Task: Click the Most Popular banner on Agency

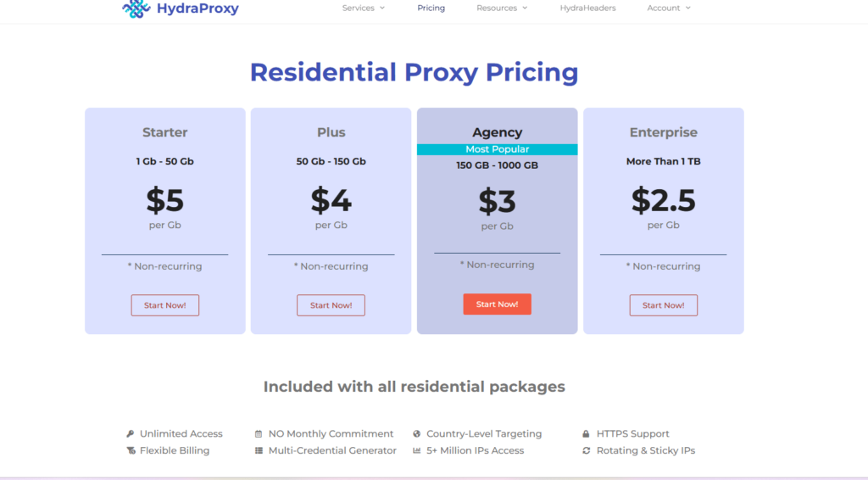Action: pos(497,149)
